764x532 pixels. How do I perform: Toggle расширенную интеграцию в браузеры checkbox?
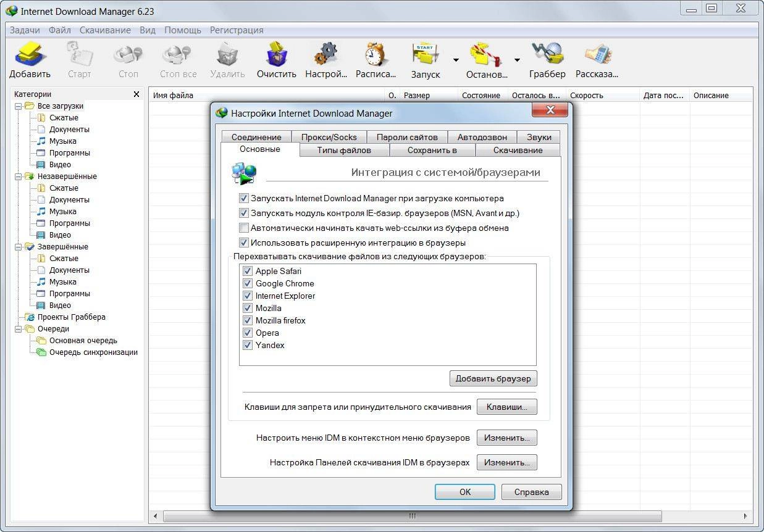pyautogui.click(x=243, y=243)
